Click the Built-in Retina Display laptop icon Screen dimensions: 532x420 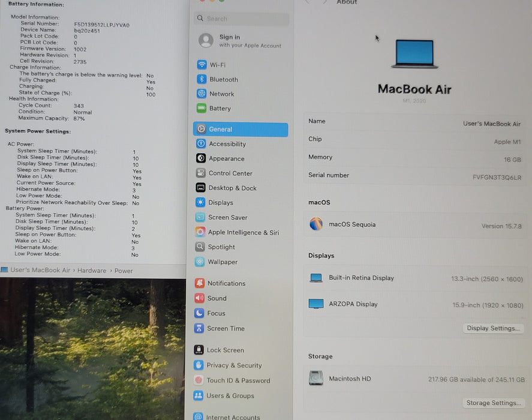pos(316,278)
